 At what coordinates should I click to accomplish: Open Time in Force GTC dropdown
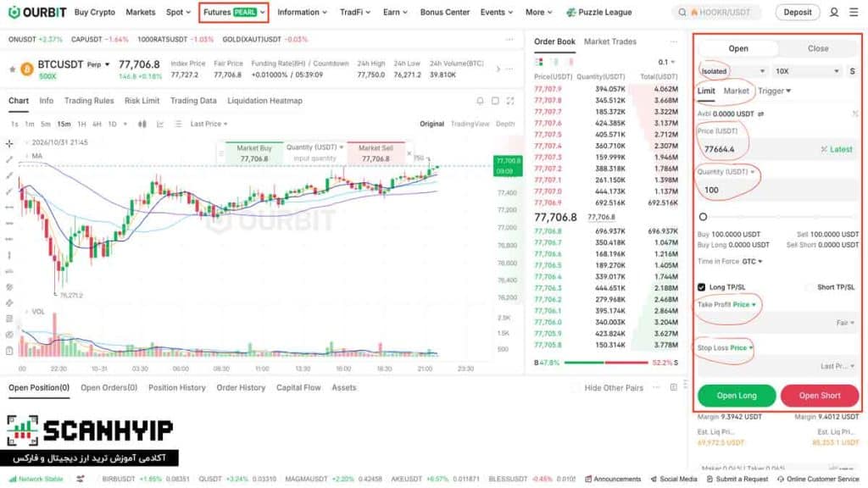pos(753,261)
